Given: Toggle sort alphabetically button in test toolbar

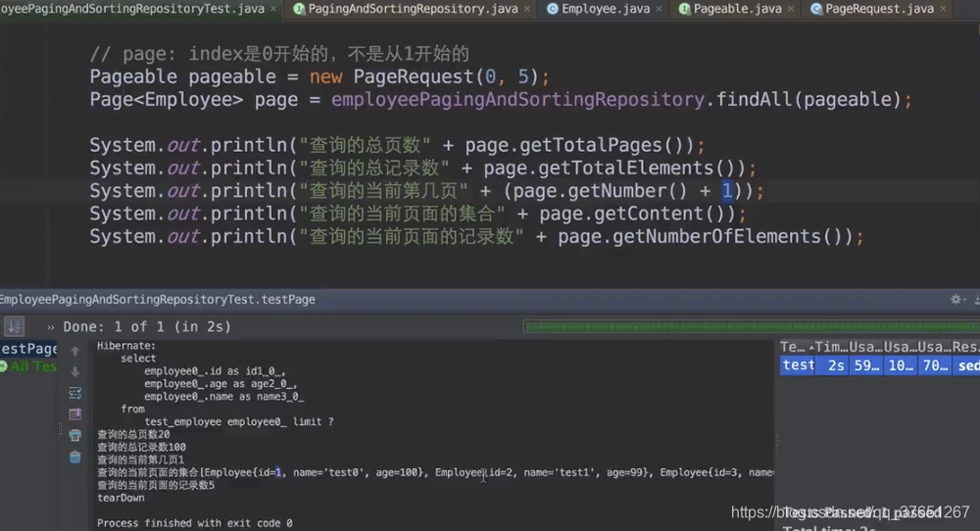Looking at the screenshot, I should coord(14,326).
